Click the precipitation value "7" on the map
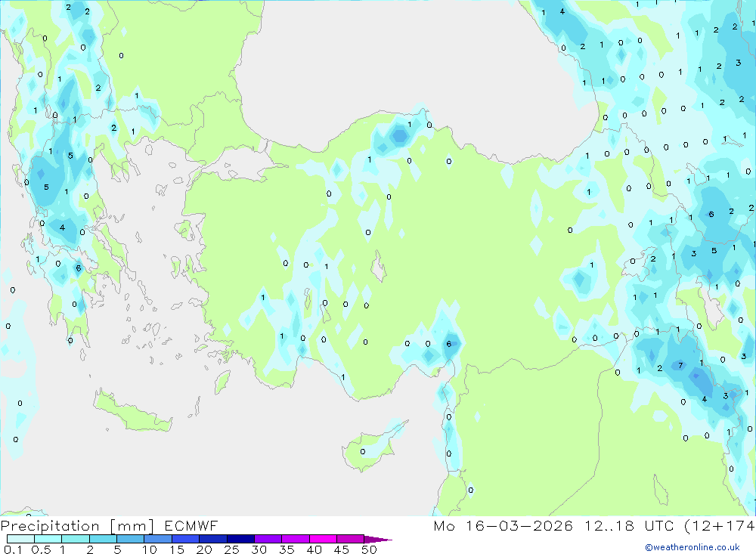 [x=680, y=366]
